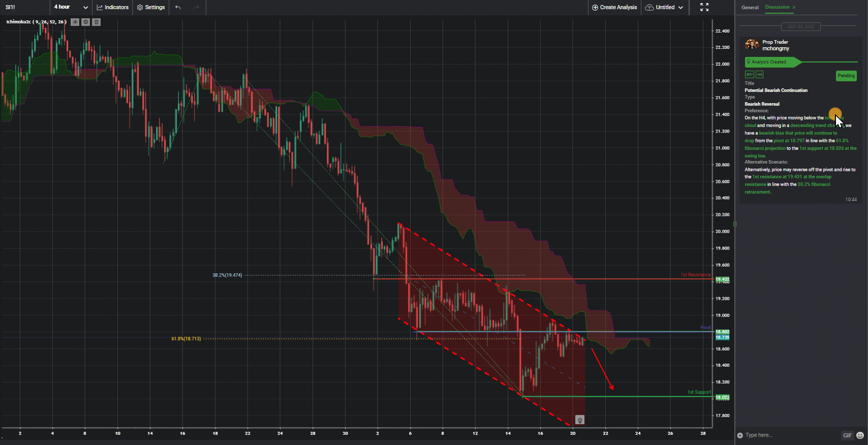This screenshot has height=445, width=868.
Task: Click the Type here message field
Action: [x=791, y=435]
